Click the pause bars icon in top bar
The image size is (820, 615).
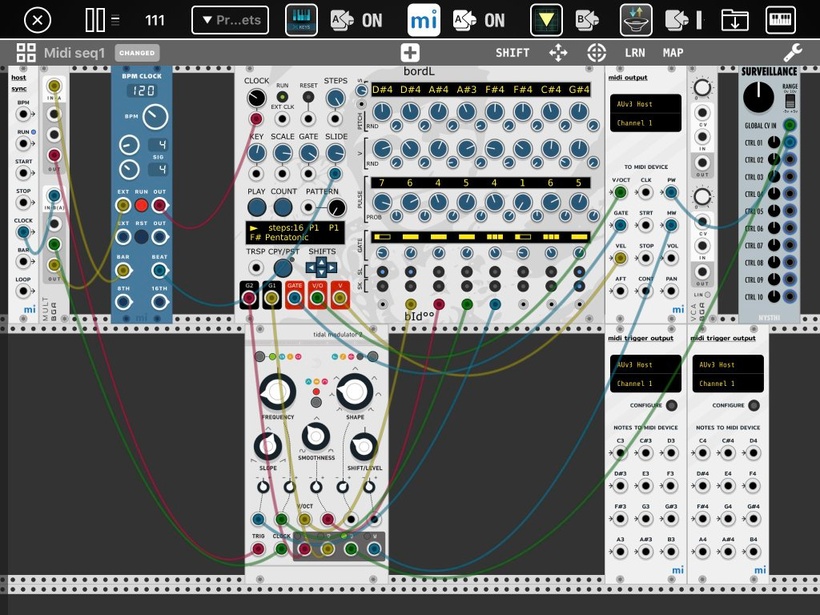tap(95, 20)
